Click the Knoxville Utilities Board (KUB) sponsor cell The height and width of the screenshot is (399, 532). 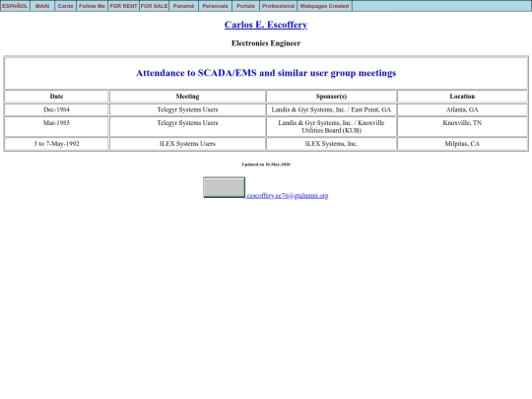[331, 126]
